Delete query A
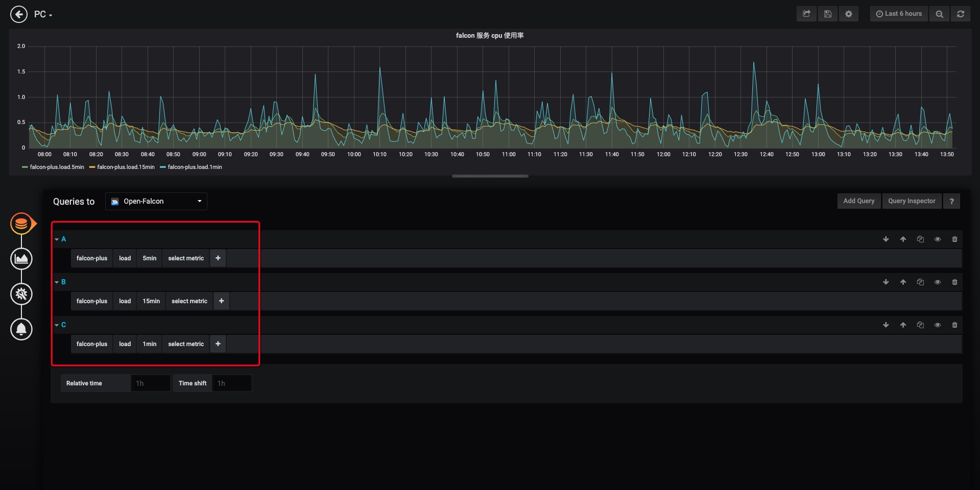The height and width of the screenshot is (490, 980). point(954,239)
